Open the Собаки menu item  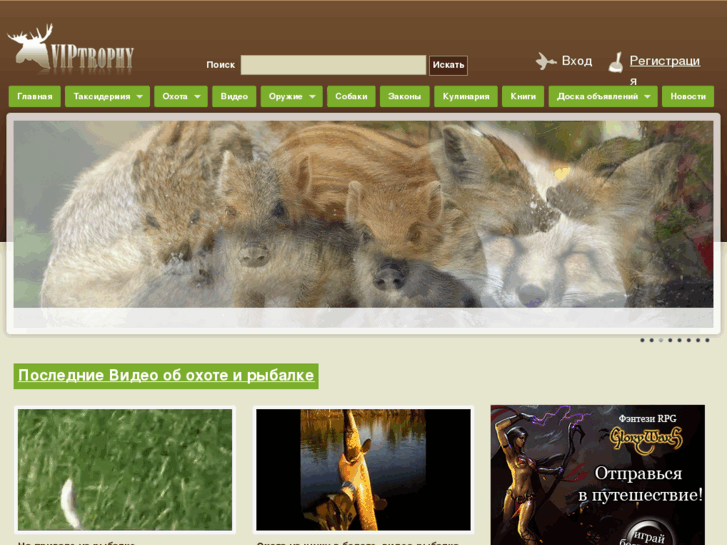351,96
